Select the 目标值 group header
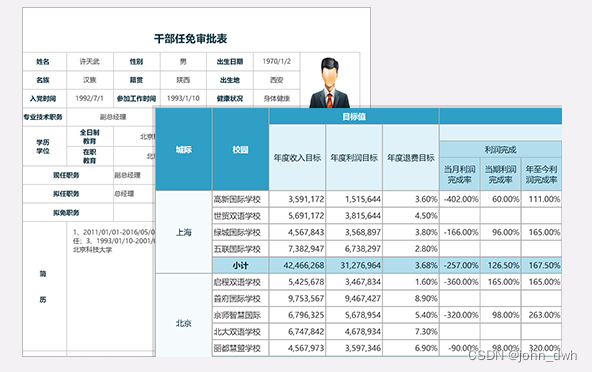 pyautogui.click(x=354, y=116)
